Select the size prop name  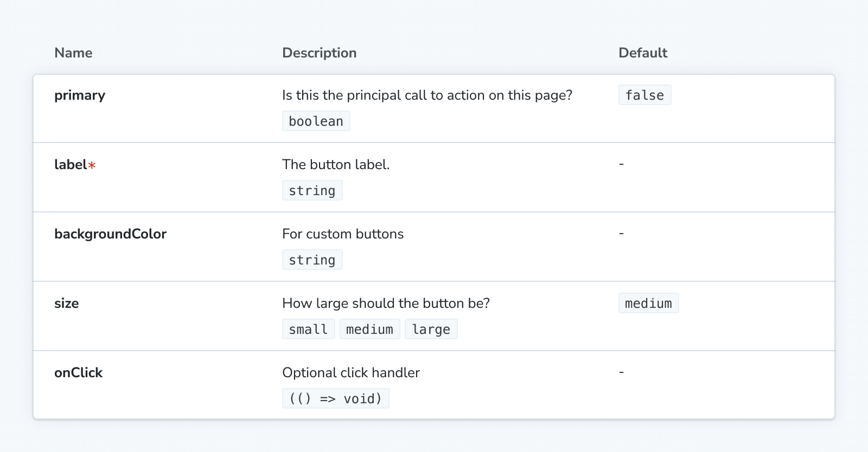pos(66,304)
